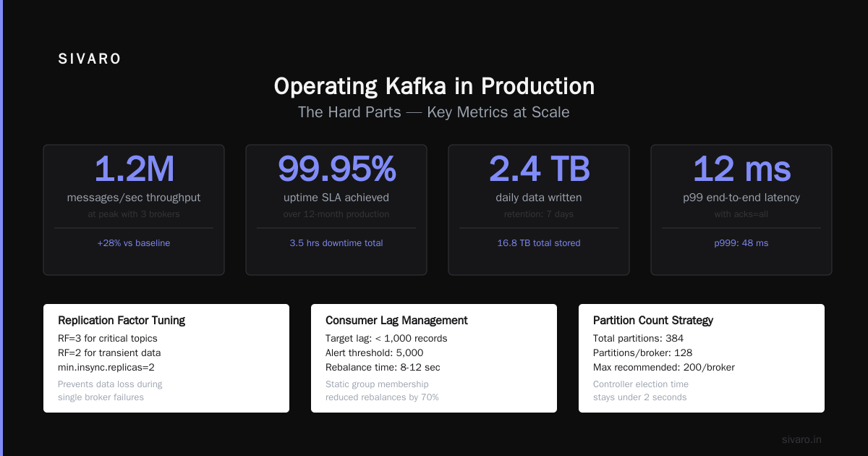Click the 2.4 TB figure
The width and height of the screenshot is (868, 456).
539,169
